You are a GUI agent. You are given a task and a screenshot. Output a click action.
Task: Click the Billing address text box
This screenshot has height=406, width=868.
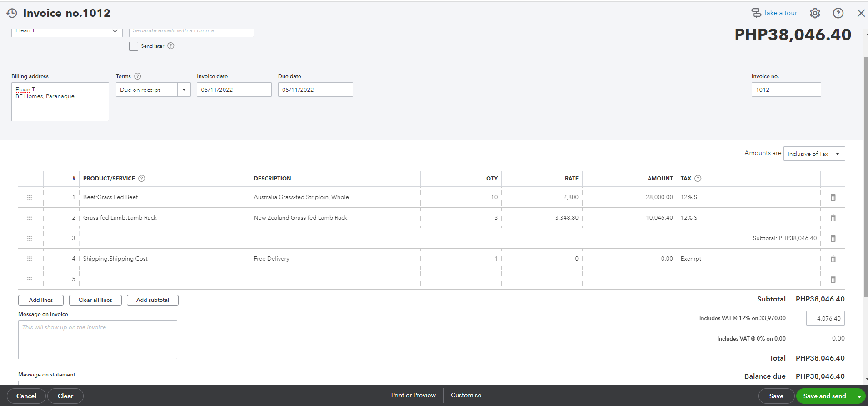click(x=60, y=102)
